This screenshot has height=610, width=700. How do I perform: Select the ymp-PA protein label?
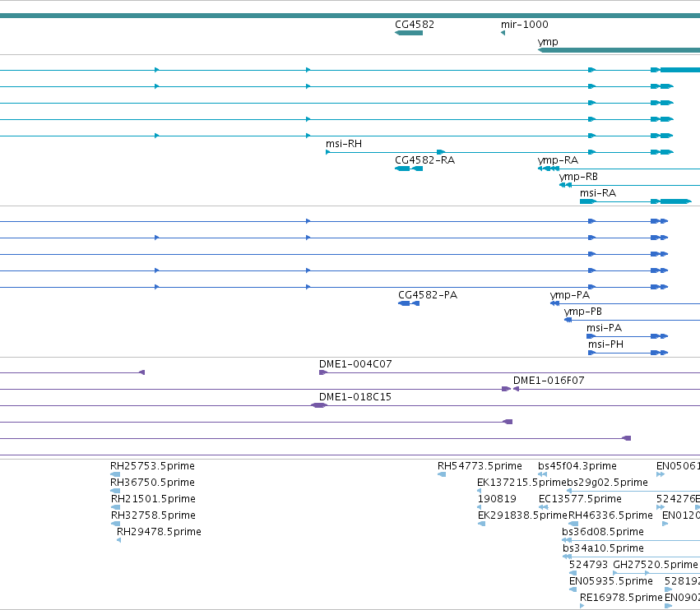pyautogui.click(x=570, y=295)
